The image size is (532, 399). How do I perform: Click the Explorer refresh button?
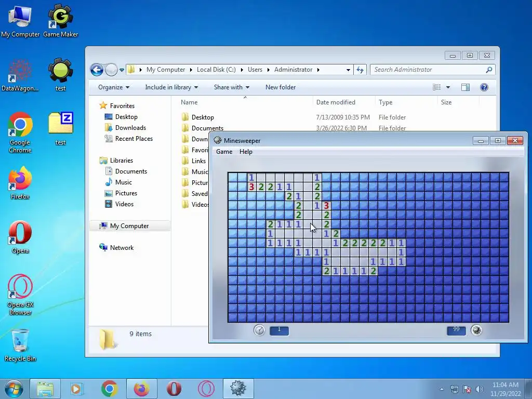[x=360, y=70]
